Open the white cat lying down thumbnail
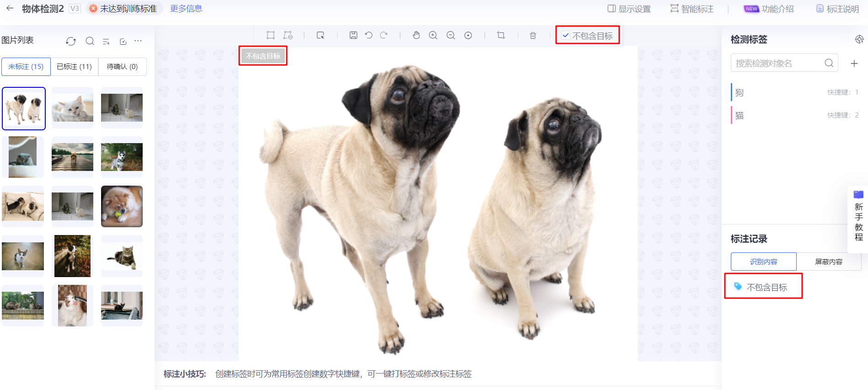The height and width of the screenshot is (390, 868). click(72, 108)
